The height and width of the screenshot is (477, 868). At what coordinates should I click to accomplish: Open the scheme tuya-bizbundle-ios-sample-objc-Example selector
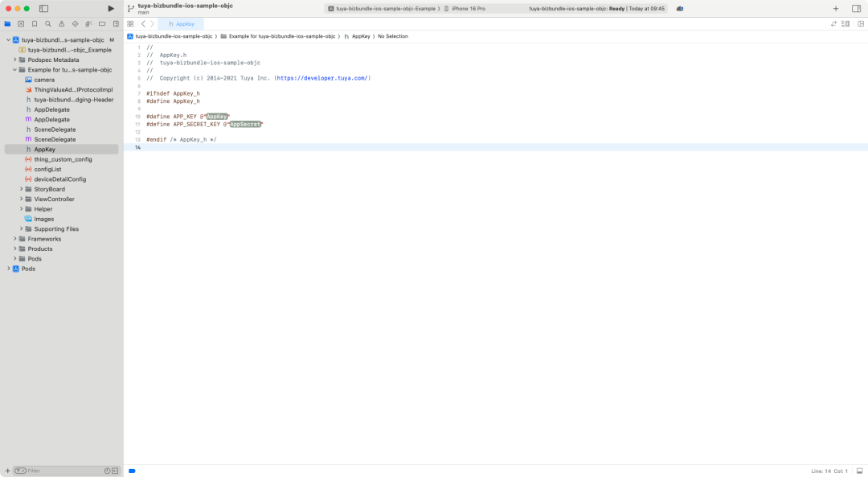(383, 8)
